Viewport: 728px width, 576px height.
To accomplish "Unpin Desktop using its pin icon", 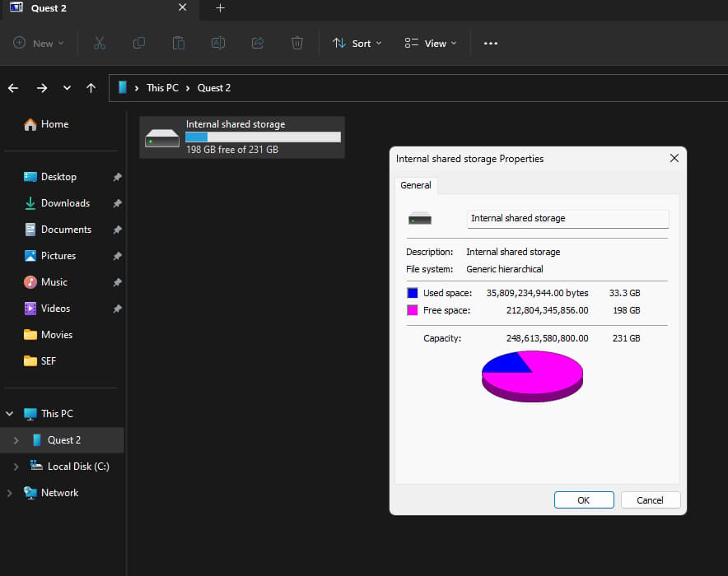I will pyautogui.click(x=118, y=177).
